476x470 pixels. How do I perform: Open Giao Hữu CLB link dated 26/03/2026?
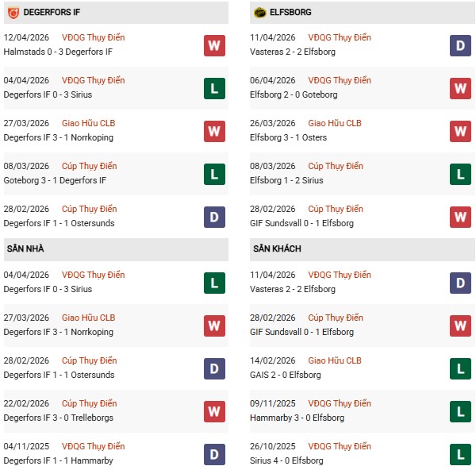[334, 123]
